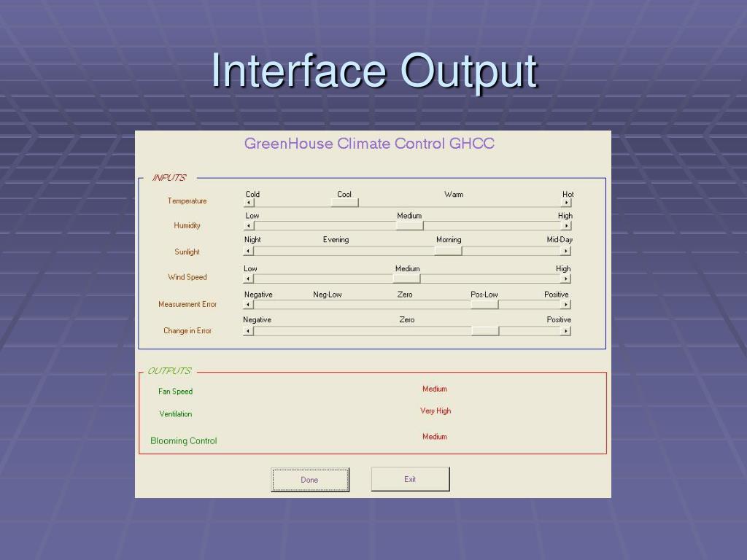Viewport: 747px width, 560px height.
Task: Click the Interface Output slide title
Action: point(374,71)
